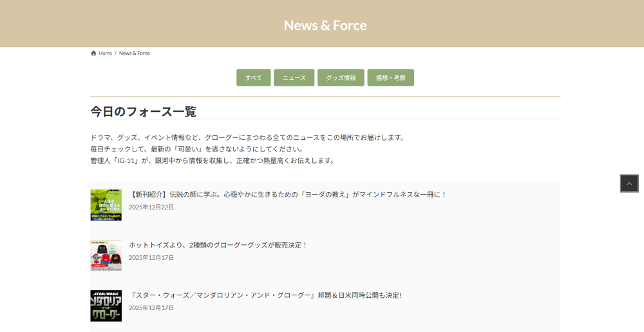This screenshot has width=644, height=332.
Task: Select the News & Force breadcrumb item
Action: point(134,53)
